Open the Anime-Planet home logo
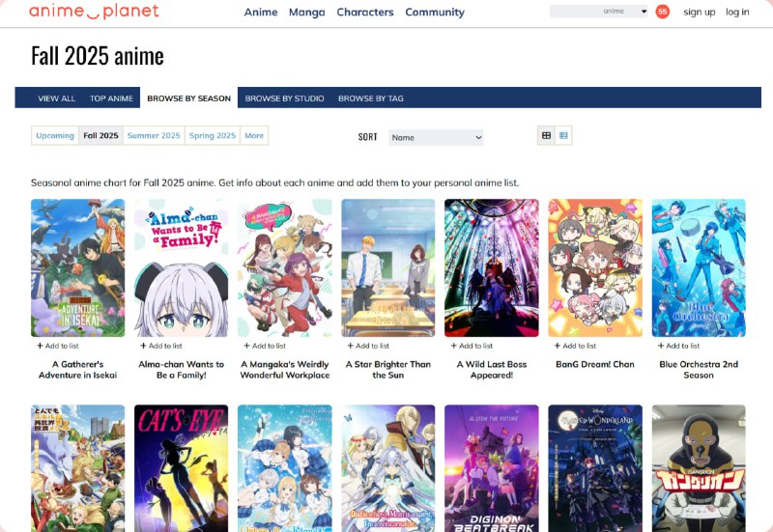The height and width of the screenshot is (532, 773). [x=94, y=12]
